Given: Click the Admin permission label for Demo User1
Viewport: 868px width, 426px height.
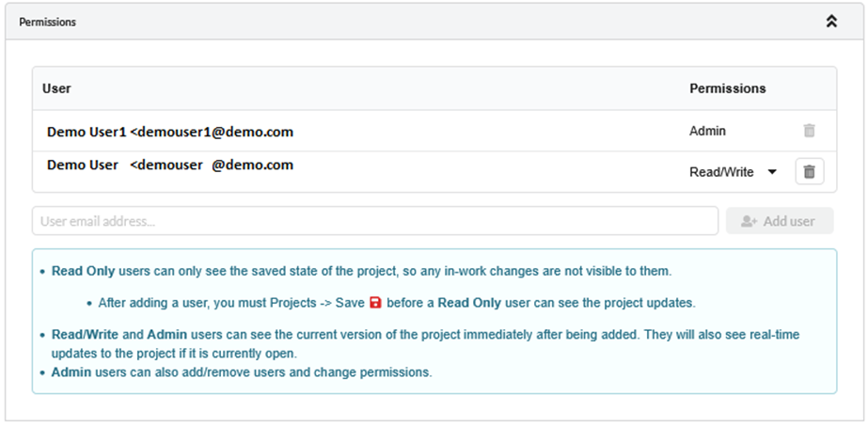Looking at the screenshot, I should point(707,132).
